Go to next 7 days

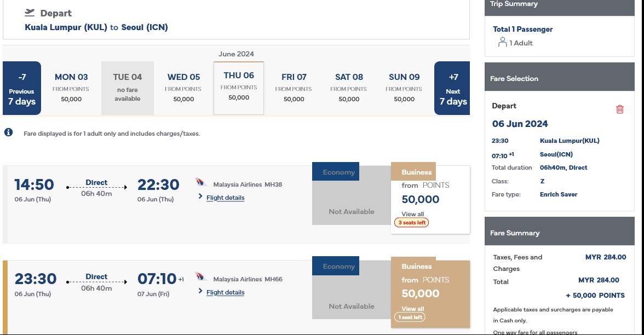tap(452, 88)
